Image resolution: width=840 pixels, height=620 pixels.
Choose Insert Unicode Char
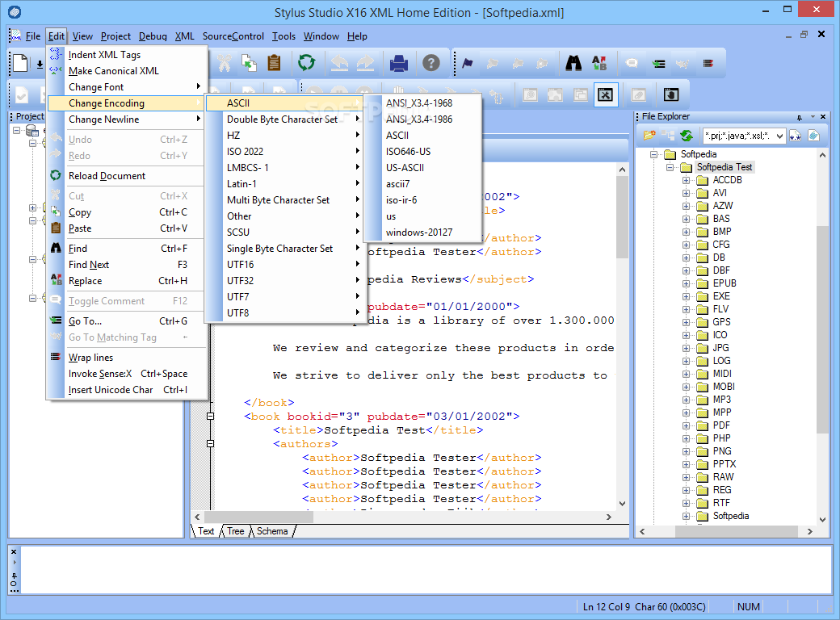click(127, 390)
